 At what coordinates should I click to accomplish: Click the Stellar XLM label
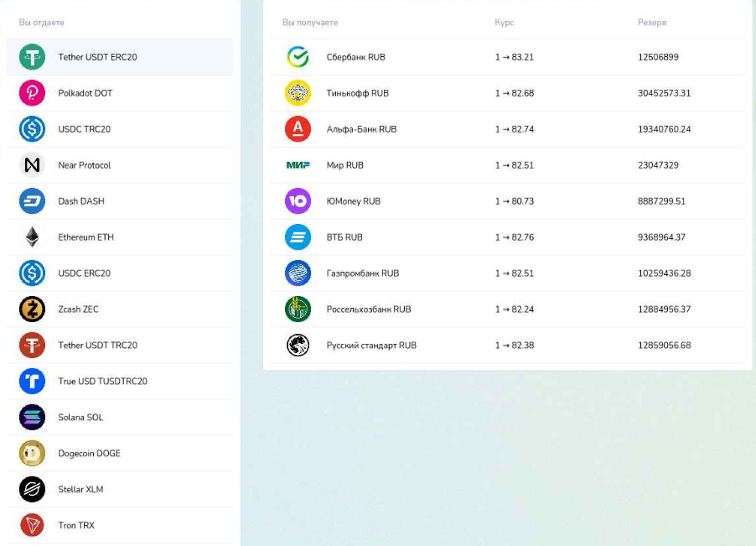pyautogui.click(x=81, y=489)
